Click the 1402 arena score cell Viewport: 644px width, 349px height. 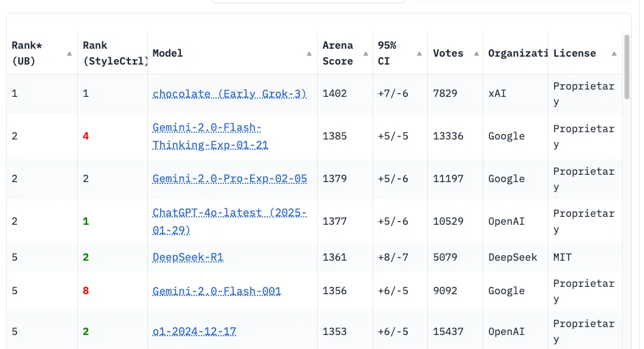point(334,93)
